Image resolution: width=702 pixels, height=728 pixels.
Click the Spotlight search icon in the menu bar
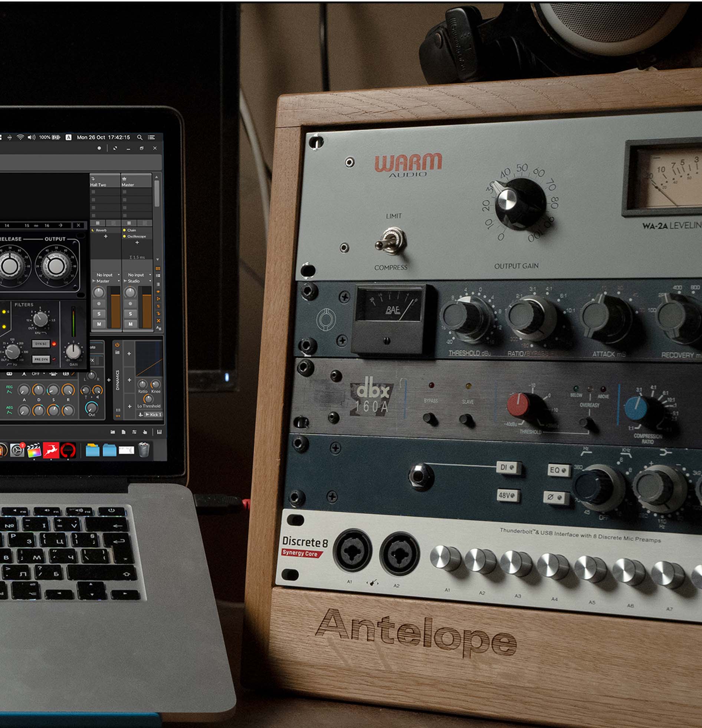tap(139, 137)
